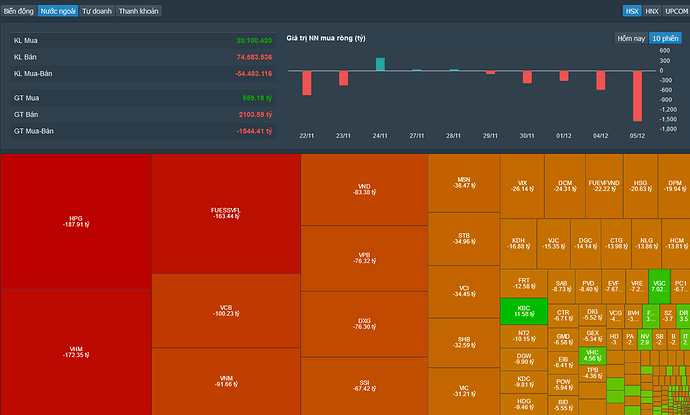Image resolution: width=690 pixels, height=415 pixels.
Task: Click the 01/12 chart bar
Action: [x=564, y=76]
